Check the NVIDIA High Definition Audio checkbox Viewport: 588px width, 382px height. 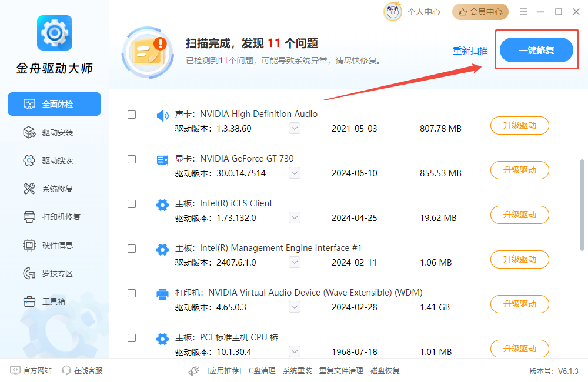click(x=132, y=115)
